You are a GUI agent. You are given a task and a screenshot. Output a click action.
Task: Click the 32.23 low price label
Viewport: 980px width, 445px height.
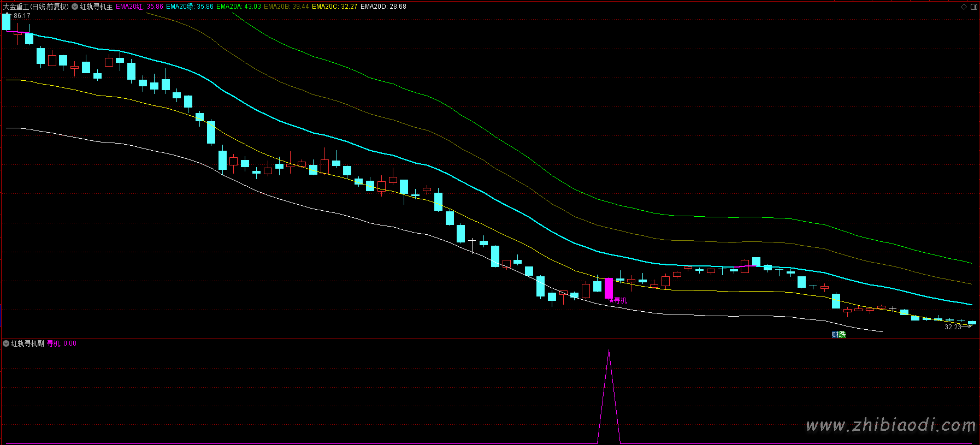[x=953, y=327]
